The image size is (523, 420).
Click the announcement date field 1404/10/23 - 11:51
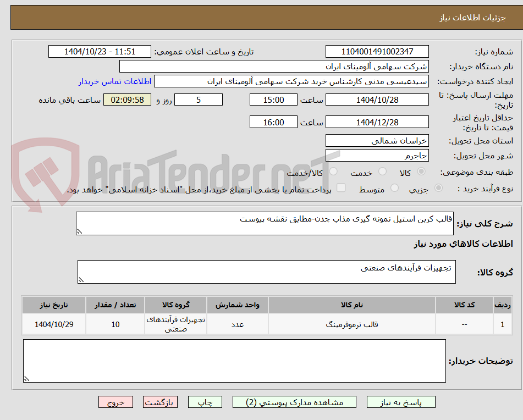100,52
